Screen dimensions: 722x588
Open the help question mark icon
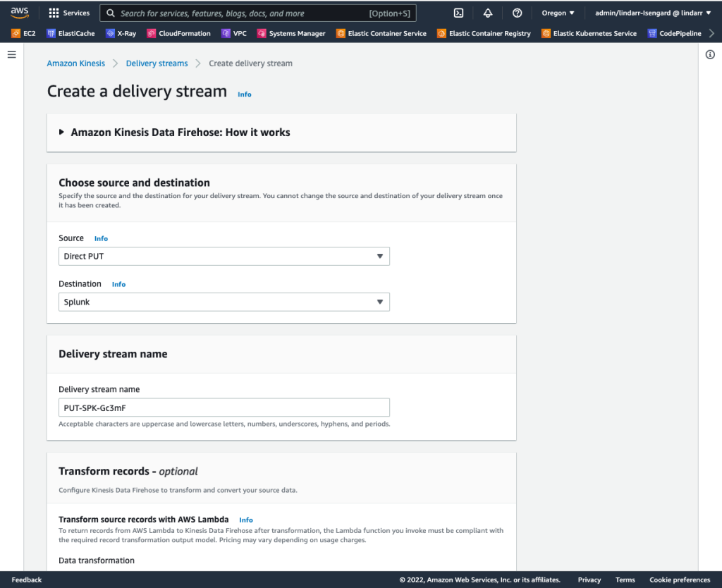tap(517, 13)
